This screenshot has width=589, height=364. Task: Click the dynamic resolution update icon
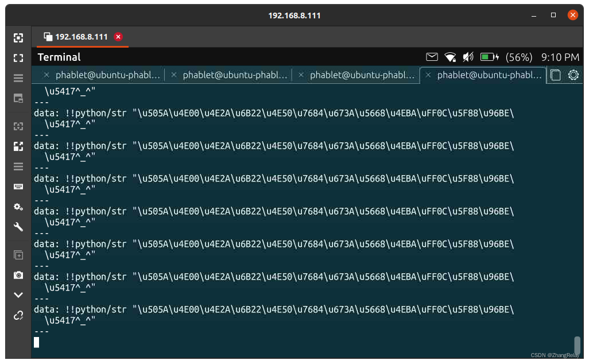tap(18, 98)
